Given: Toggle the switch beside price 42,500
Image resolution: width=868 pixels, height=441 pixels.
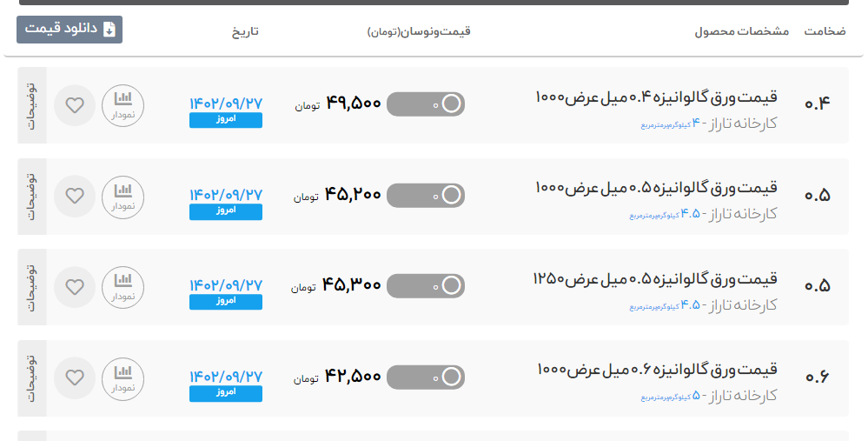Looking at the screenshot, I should [426, 378].
